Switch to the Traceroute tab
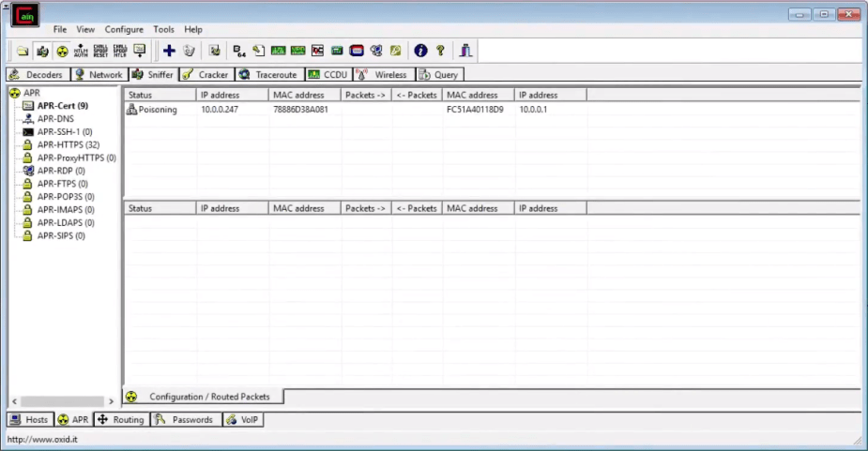Screen dimensions: 868x451 coord(269,74)
